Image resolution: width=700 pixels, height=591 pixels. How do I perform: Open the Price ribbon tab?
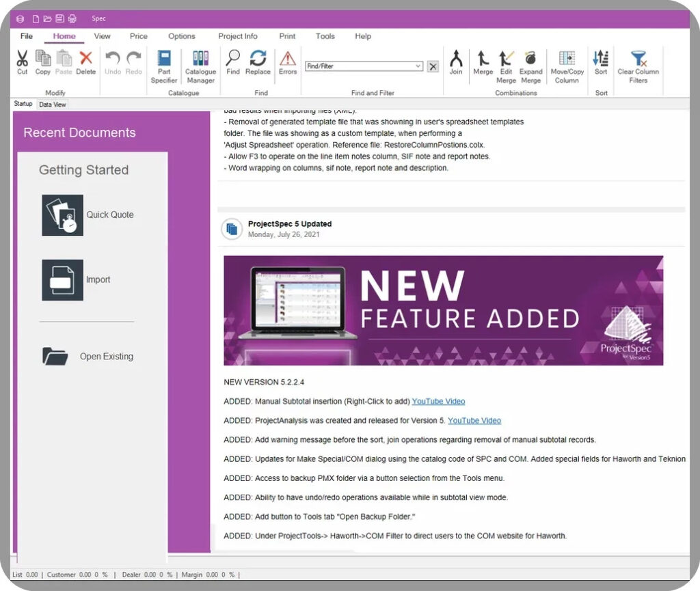point(139,36)
